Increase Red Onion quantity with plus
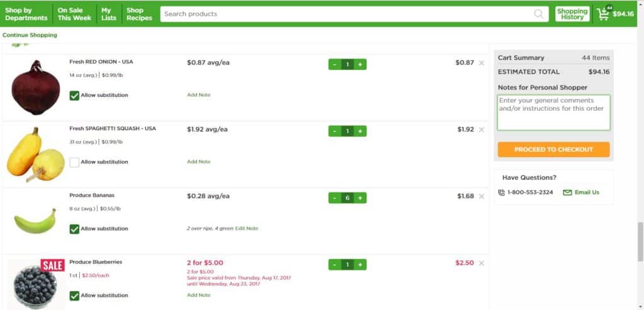The height and width of the screenshot is (310, 644). point(360,64)
